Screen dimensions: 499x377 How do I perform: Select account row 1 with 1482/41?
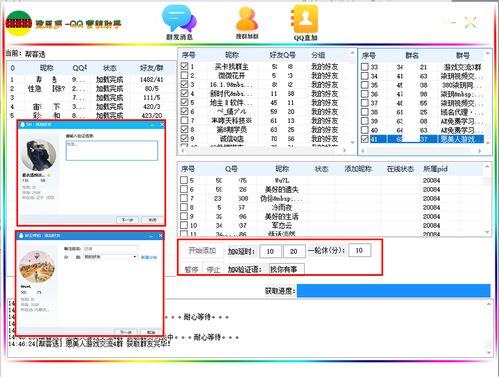click(x=91, y=79)
